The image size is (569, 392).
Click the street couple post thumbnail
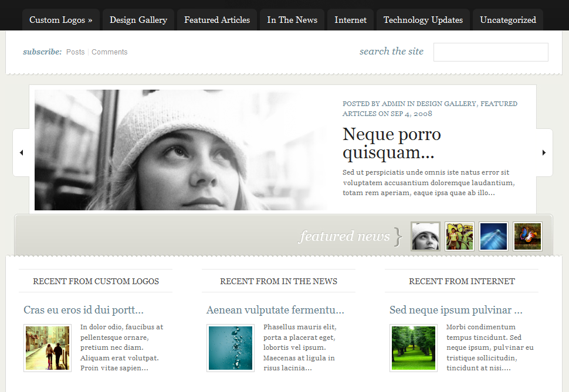[48, 348]
